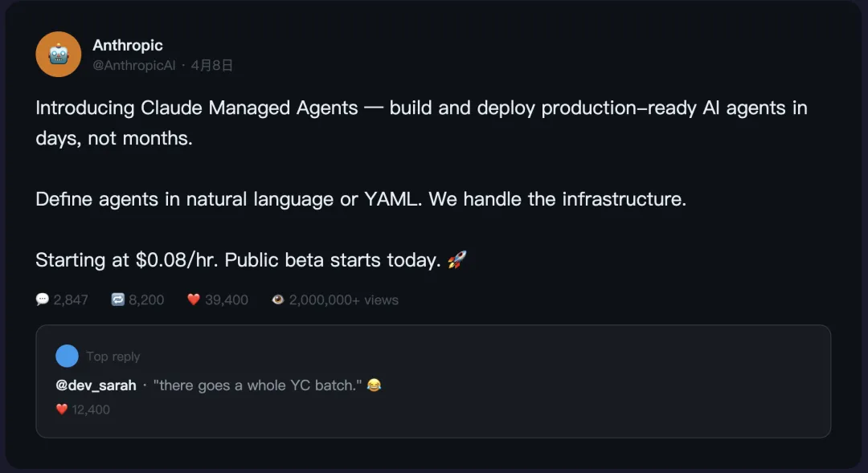
Task: Like the post with the heart icon
Action: (193, 300)
